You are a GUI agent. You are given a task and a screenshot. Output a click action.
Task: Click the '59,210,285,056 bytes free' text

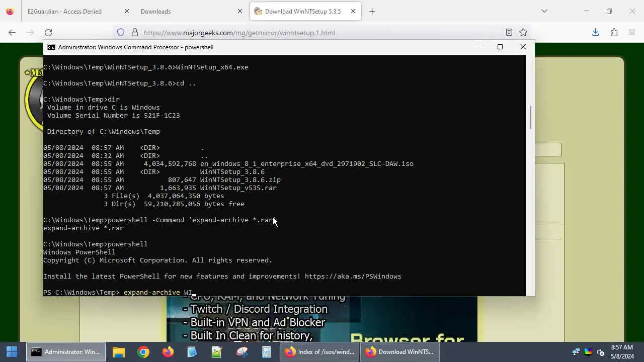(x=194, y=204)
